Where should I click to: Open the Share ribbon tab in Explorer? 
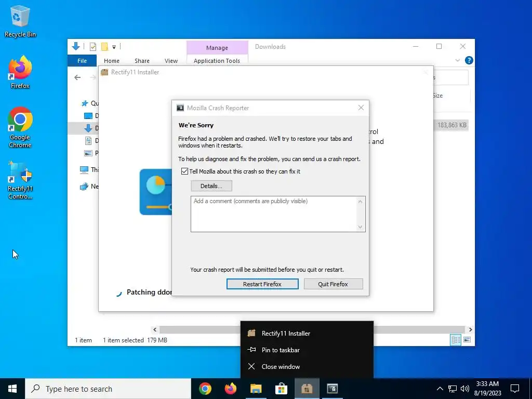[x=142, y=61]
